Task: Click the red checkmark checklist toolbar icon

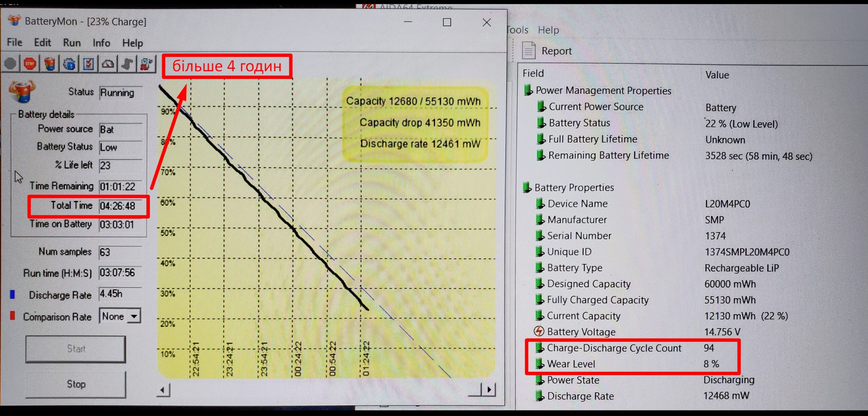Action: [x=88, y=64]
